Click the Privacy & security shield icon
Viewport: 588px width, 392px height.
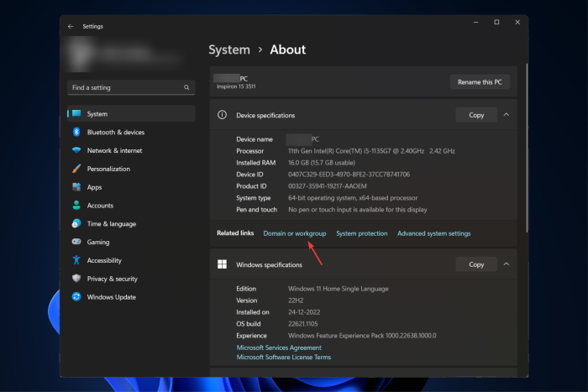click(x=76, y=279)
